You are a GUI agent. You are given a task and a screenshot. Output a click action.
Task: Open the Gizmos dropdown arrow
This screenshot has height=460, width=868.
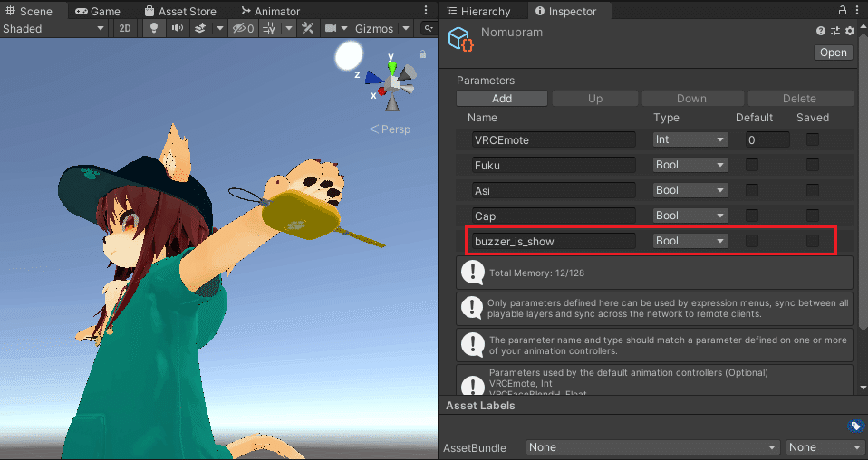[406, 28]
